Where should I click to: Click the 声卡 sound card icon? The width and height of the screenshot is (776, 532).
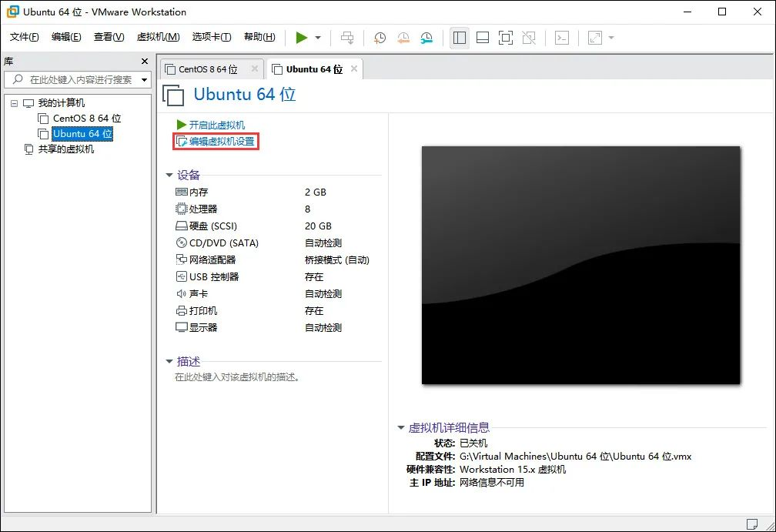181,294
